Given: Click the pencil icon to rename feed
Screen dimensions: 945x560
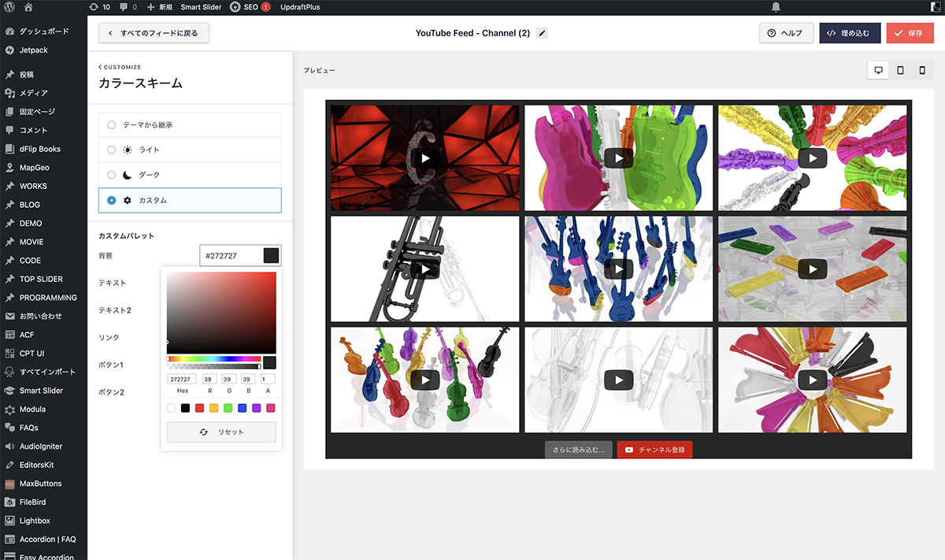Looking at the screenshot, I should pos(542,33).
